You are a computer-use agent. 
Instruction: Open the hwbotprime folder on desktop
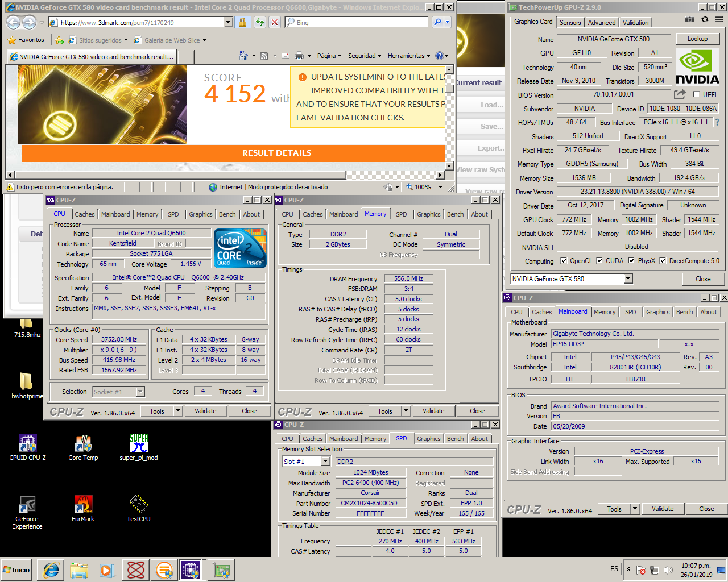click(x=26, y=386)
